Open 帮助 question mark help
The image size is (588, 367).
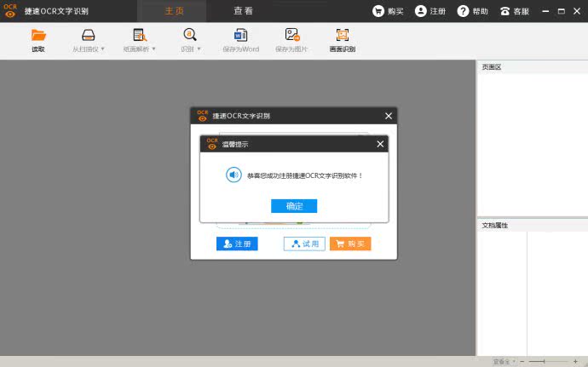coord(463,11)
